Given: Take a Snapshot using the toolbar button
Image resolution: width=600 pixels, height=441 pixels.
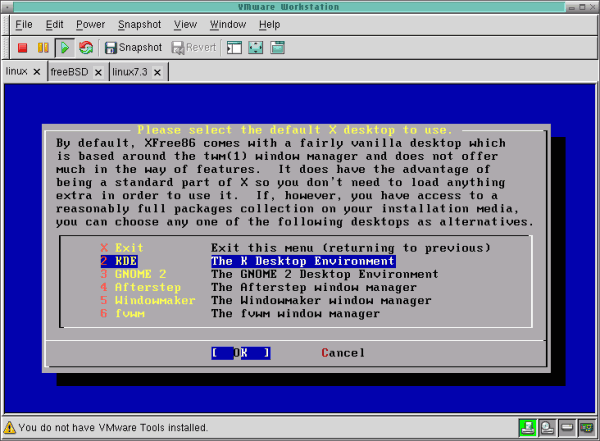Looking at the screenshot, I should [134, 48].
